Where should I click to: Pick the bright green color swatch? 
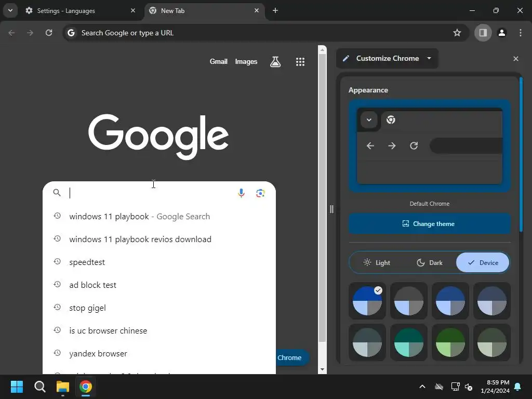(x=450, y=343)
